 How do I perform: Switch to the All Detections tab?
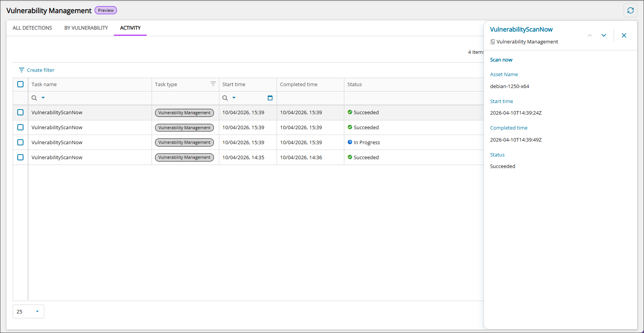pos(32,28)
